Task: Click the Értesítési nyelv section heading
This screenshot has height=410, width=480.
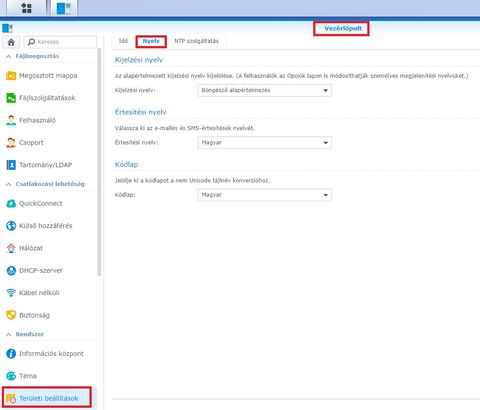Action: pos(140,112)
